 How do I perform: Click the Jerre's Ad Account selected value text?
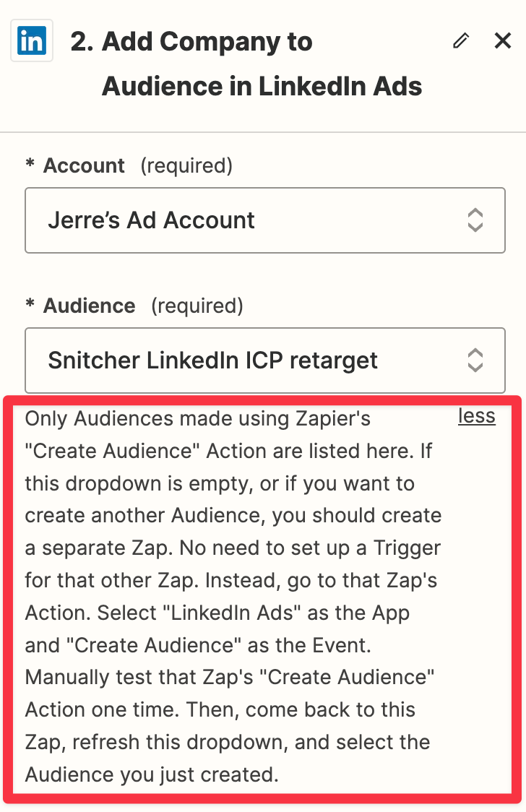pos(151,220)
